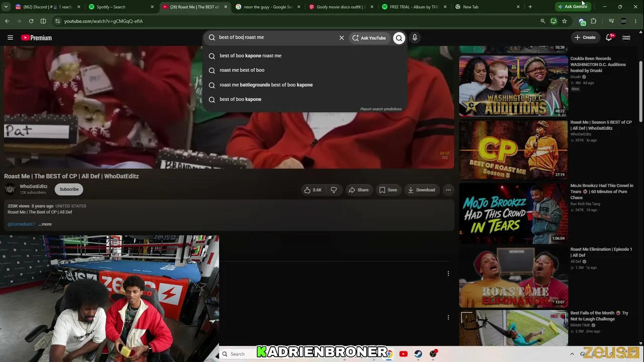Click Ask Gemini button

[x=572, y=7]
